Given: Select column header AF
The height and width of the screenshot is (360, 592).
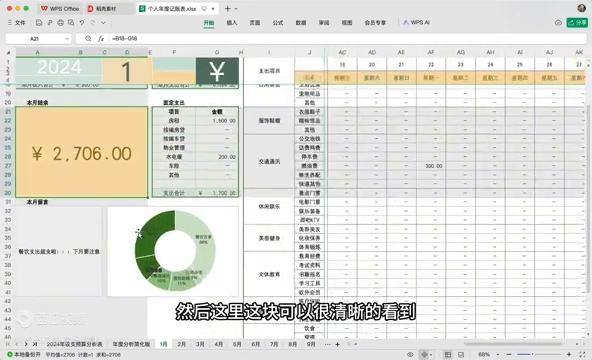Looking at the screenshot, I should coord(431,52).
